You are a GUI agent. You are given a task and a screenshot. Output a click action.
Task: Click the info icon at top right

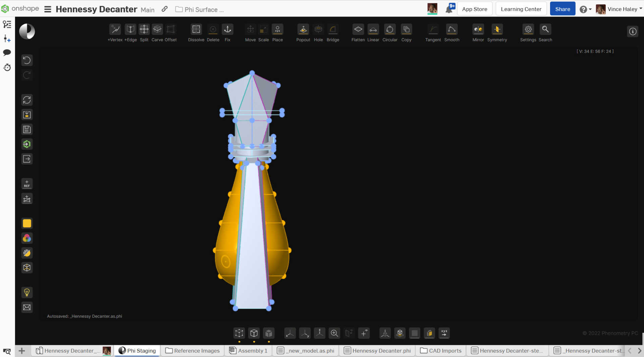[633, 32]
